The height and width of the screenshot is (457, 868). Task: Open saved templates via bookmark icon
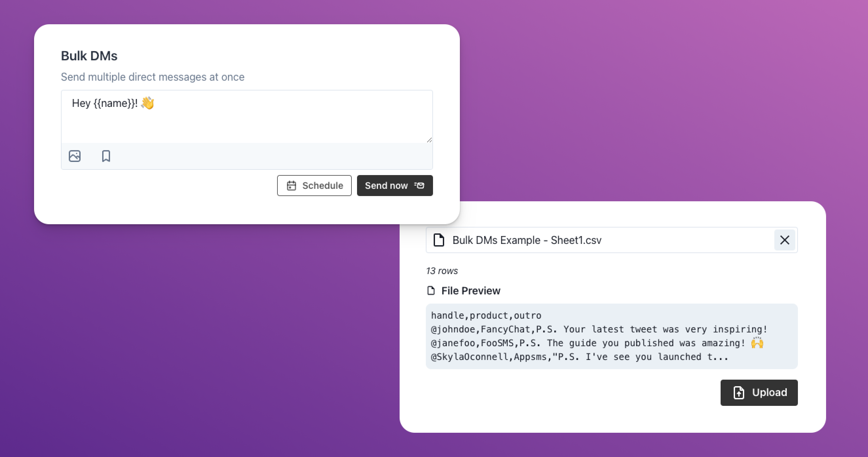pyautogui.click(x=106, y=156)
